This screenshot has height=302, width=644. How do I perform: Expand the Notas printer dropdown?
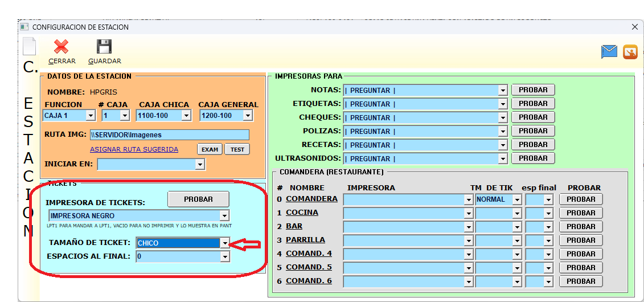(x=502, y=91)
